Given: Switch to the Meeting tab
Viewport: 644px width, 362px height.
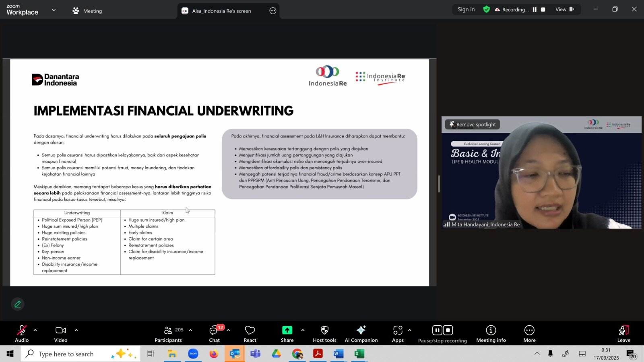Looking at the screenshot, I should click(87, 11).
